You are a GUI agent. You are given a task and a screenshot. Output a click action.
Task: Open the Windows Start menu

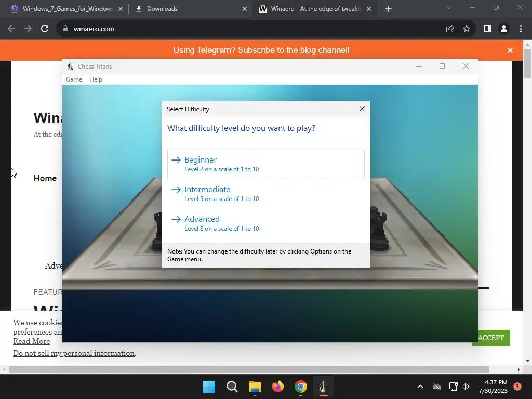tap(209, 387)
